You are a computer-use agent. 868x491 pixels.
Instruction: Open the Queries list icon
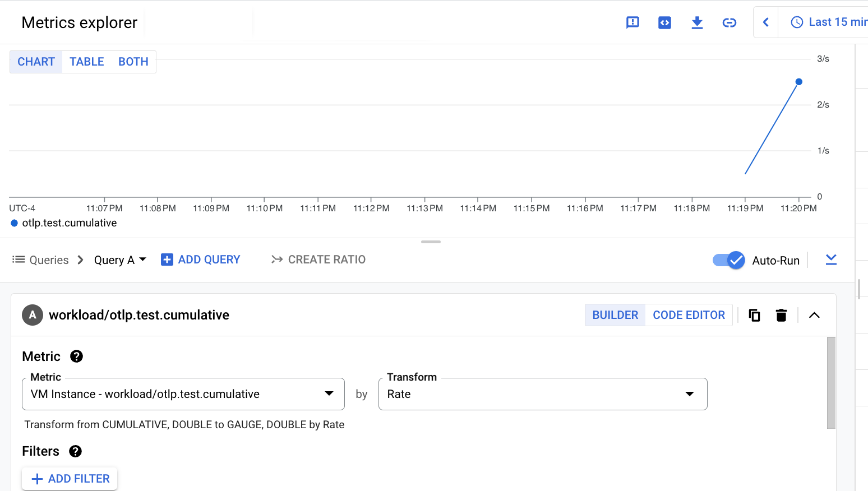19,259
